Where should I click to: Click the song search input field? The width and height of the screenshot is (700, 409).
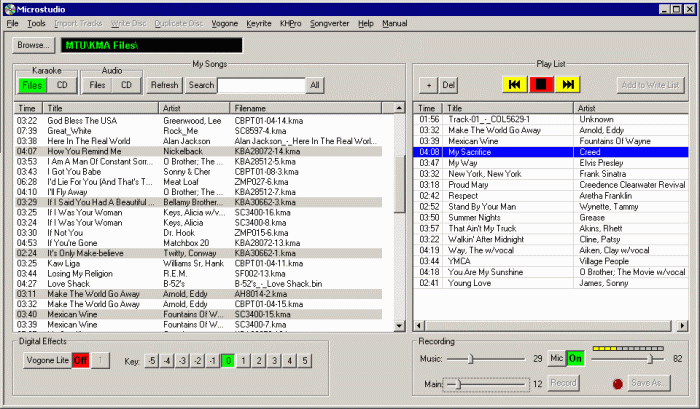[260, 86]
